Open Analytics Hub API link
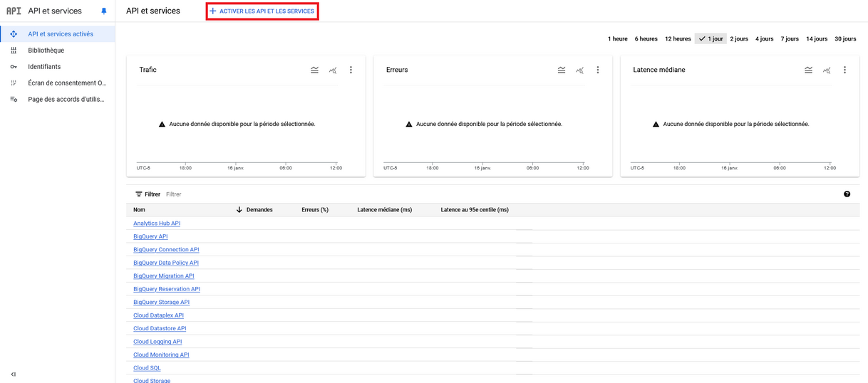The image size is (868, 383). coord(157,224)
